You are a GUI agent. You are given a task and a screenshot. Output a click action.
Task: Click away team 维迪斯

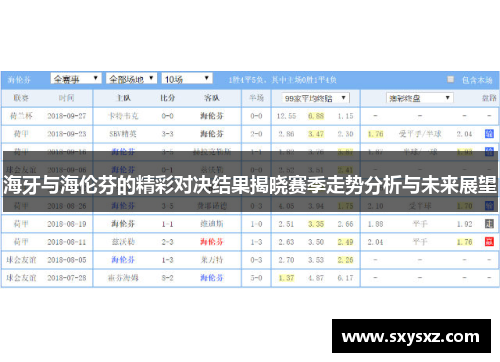coord(212,224)
